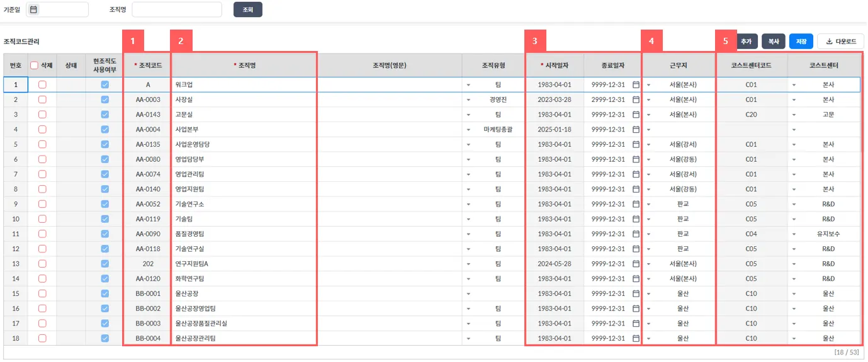868x362 pixels.
Task: Open end-date calendar icon for 고문실 row
Action: (x=636, y=115)
